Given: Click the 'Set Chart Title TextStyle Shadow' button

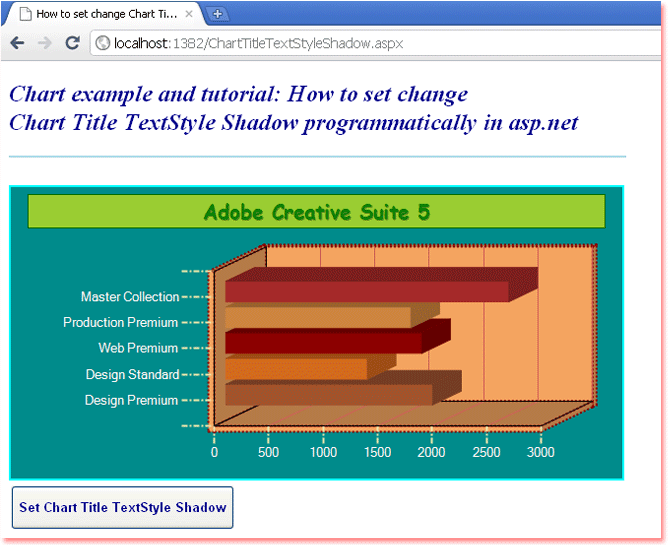Looking at the screenshot, I should click(123, 507).
